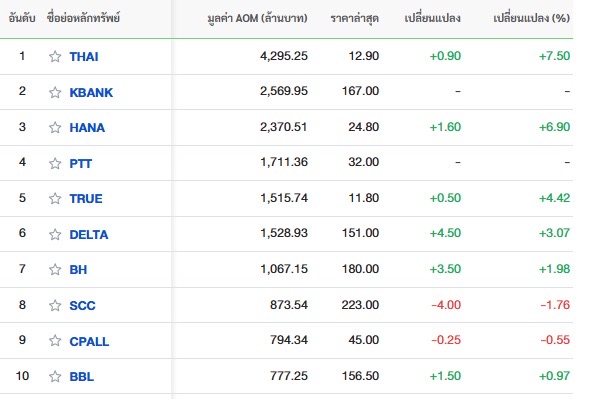
Task: Open the HANA stock page
Action: [87, 128]
